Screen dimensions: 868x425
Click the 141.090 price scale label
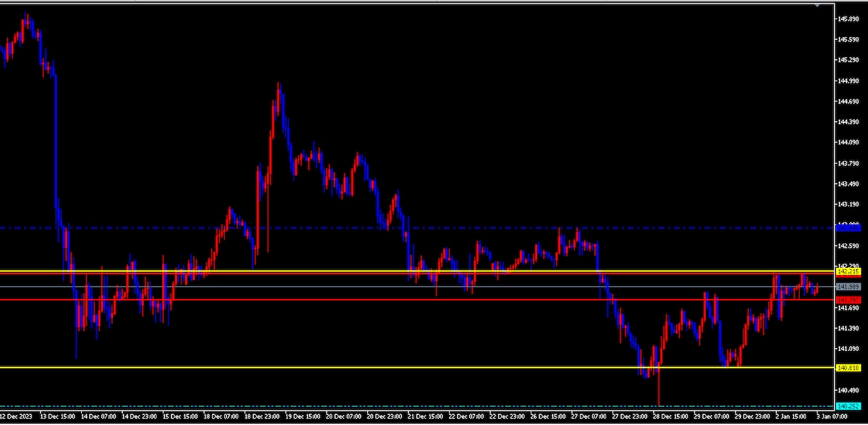[x=849, y=350]
